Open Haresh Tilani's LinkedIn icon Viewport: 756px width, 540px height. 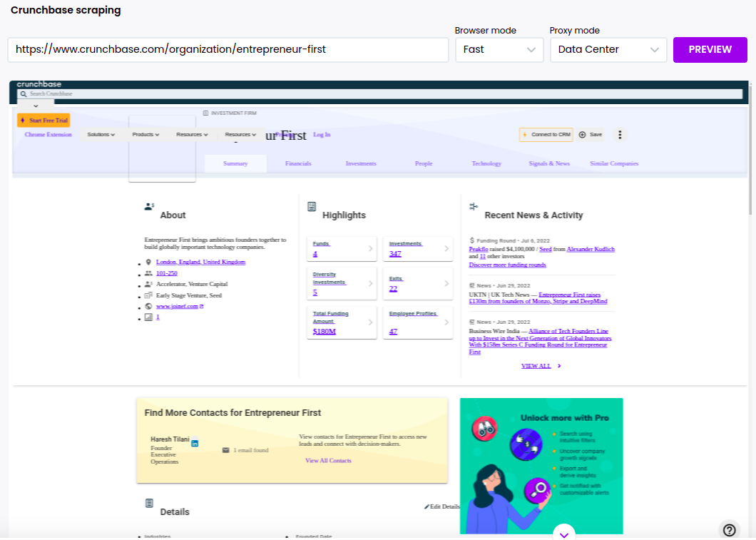click(194, 442)
